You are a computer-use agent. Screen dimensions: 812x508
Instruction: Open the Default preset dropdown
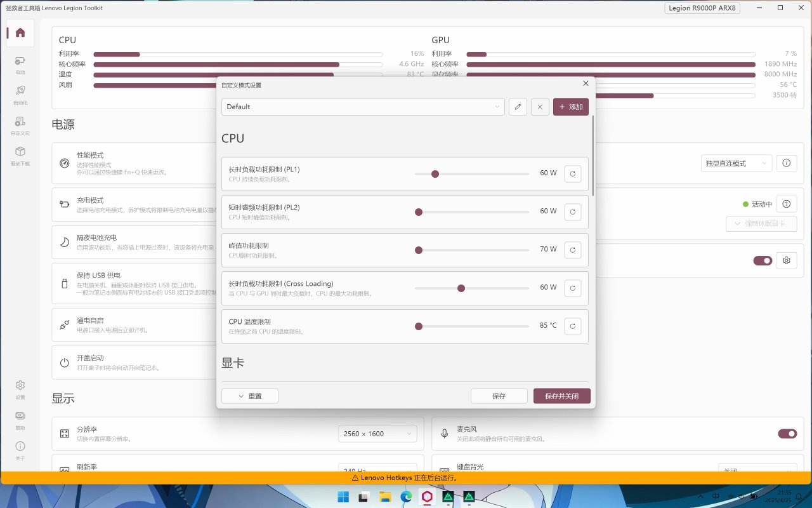click(x=363, y=107)
